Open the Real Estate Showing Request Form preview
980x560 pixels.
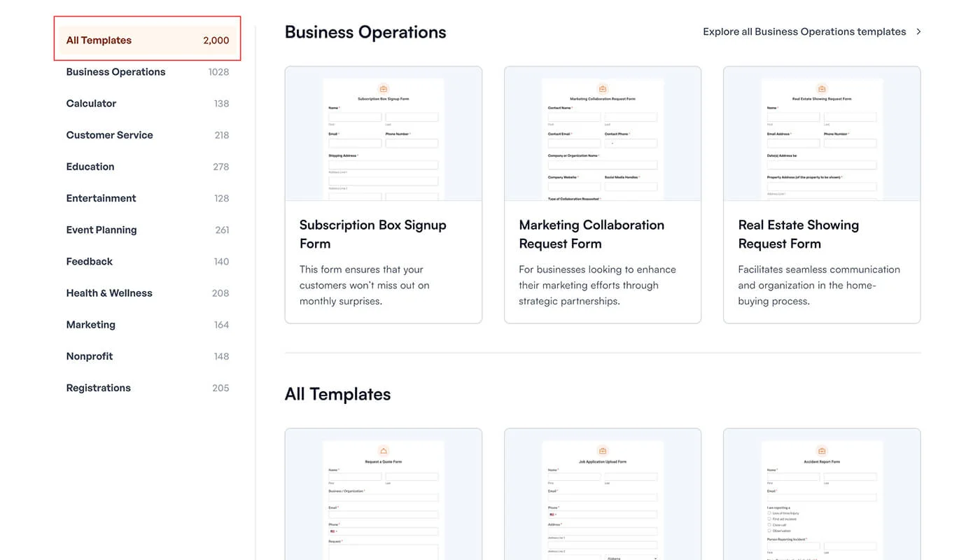click(822, 140)
